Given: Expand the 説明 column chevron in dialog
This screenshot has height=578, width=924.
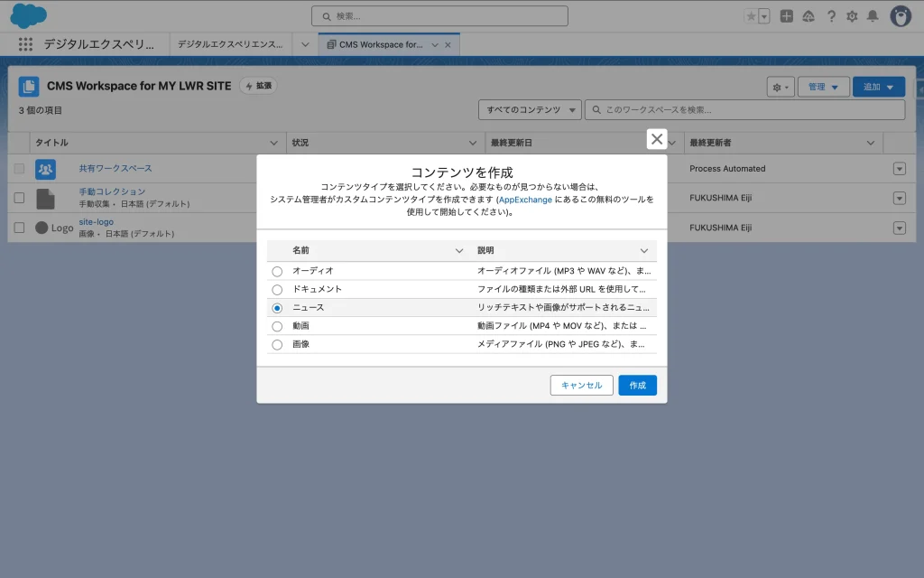Looking at the screenshot, I should tap(644, 251).
